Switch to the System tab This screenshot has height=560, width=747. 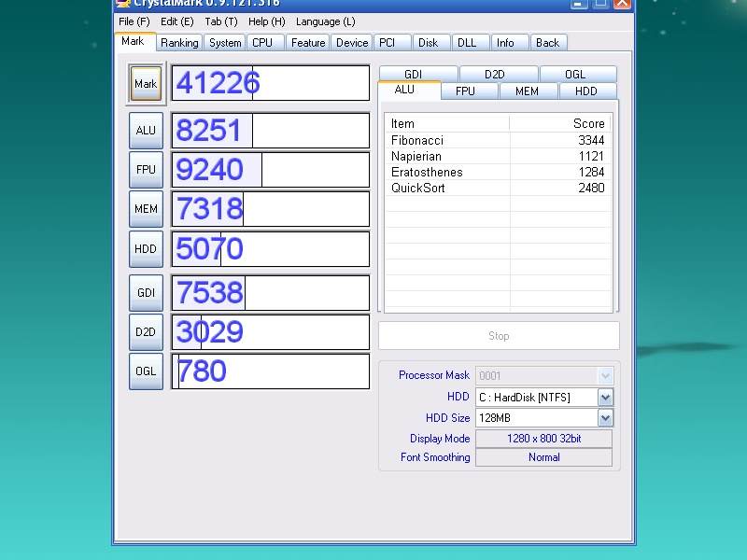(225, 43)
